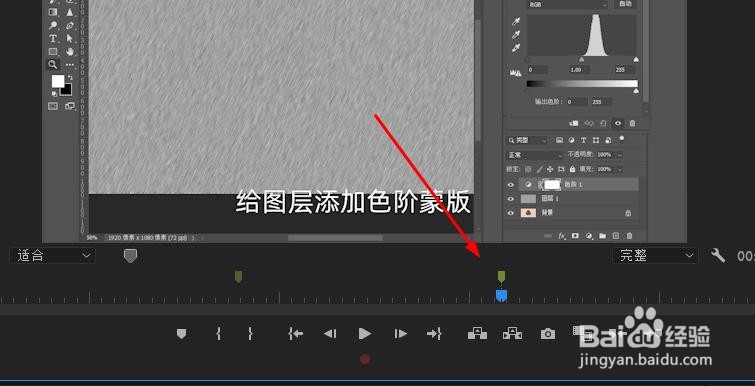Choose the gray point eyedropper in Levels
The width and height of the screenshot is (755, 386).
click(x=516, y=35)
